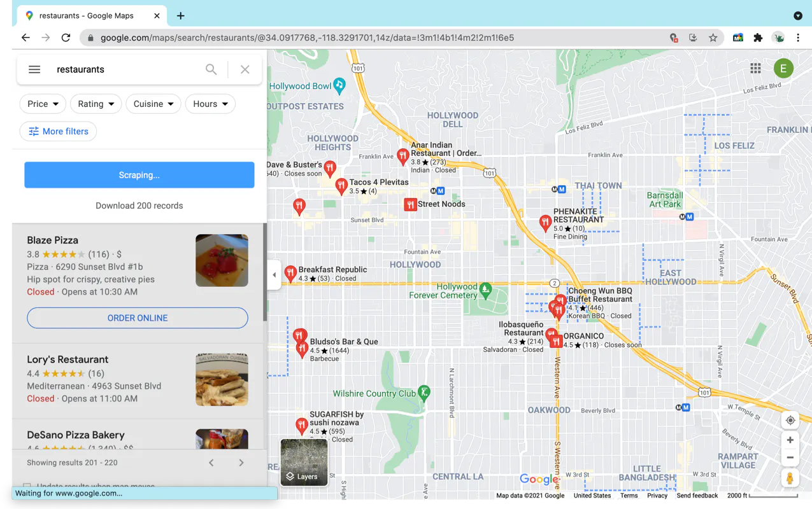Zoom in on the map

tap(790, 440)
